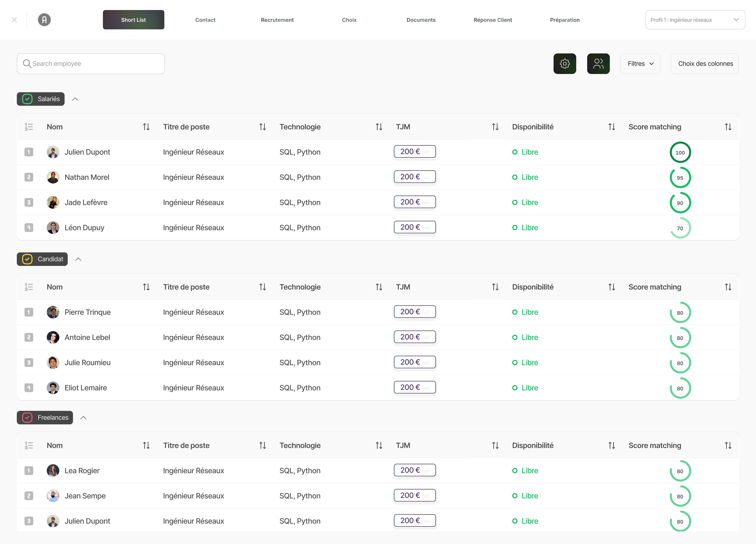This screenshot has height=544, width=756.
Task: Click Nathan Morel's 95 score ring
Action: coord(680,178)
